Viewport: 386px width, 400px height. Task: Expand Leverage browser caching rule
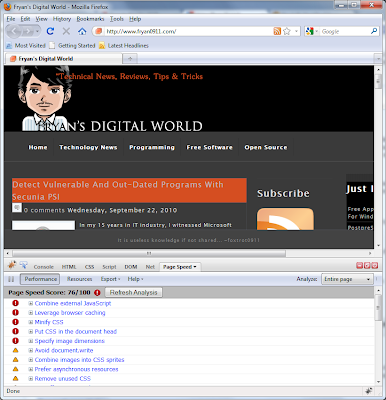coord(30,313)
